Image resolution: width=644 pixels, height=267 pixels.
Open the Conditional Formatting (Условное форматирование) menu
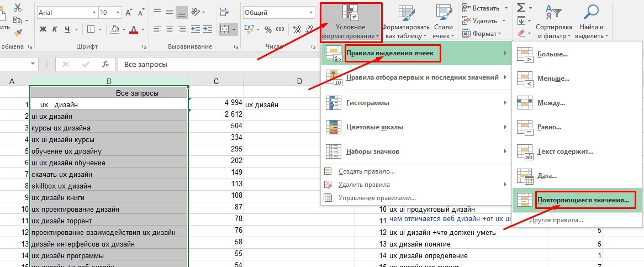pos(351,22)
